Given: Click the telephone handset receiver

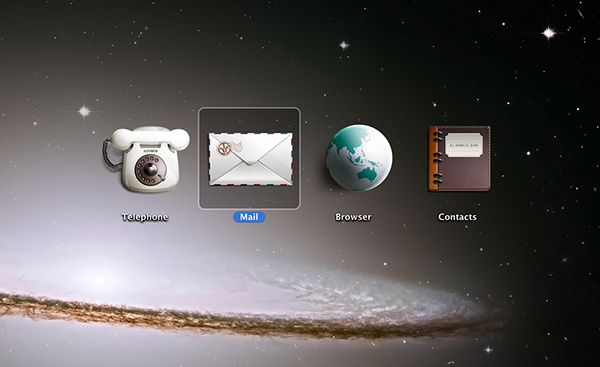Looking at the screenshot, I should pyautogui.click(x=151, y=138).
